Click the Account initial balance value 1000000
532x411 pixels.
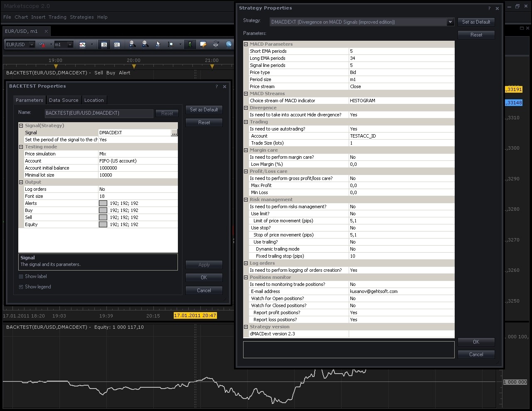(x=138, y=168)
